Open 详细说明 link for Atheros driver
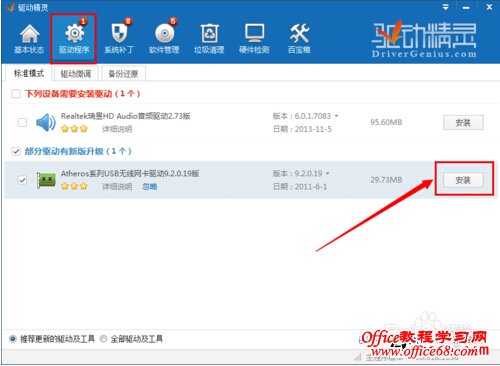 (117, 186)
